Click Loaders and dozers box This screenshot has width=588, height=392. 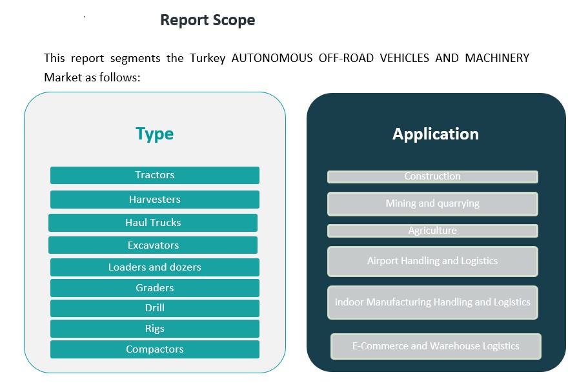point(155,267)
